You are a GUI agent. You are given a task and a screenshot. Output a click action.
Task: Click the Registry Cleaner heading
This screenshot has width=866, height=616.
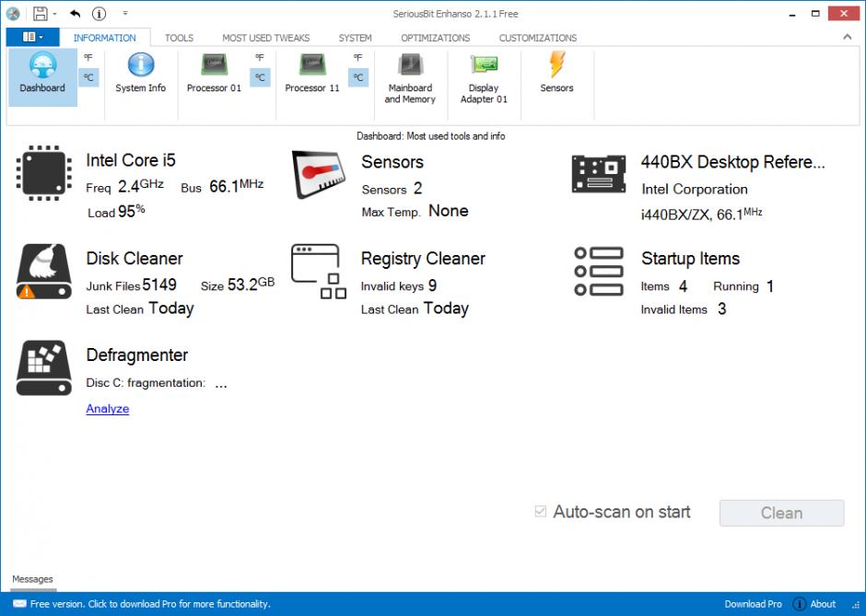point(423,259)
